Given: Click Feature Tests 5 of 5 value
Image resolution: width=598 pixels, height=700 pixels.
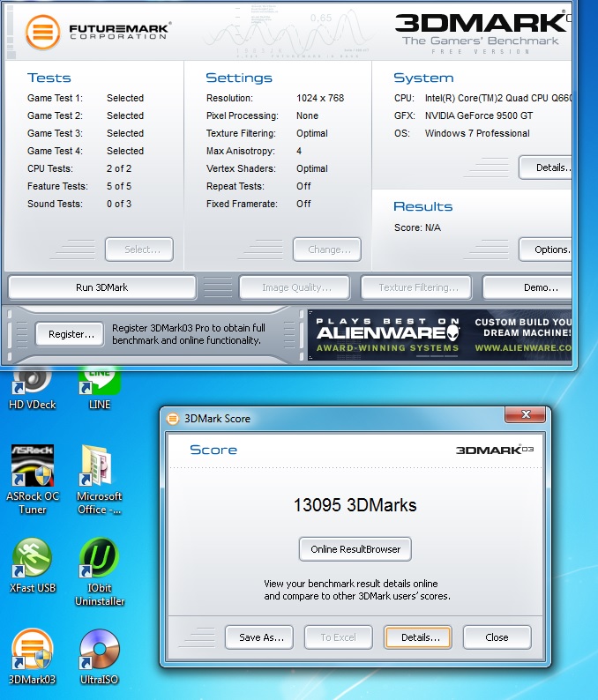Looking at the screenshot, I should (119, 186).
